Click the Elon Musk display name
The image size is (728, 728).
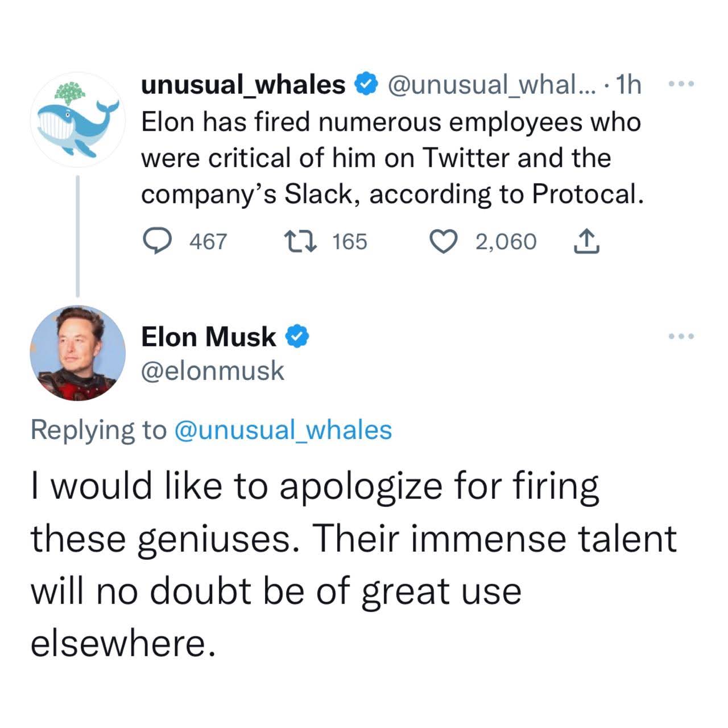pyautogui.click(x=208, y=336)
